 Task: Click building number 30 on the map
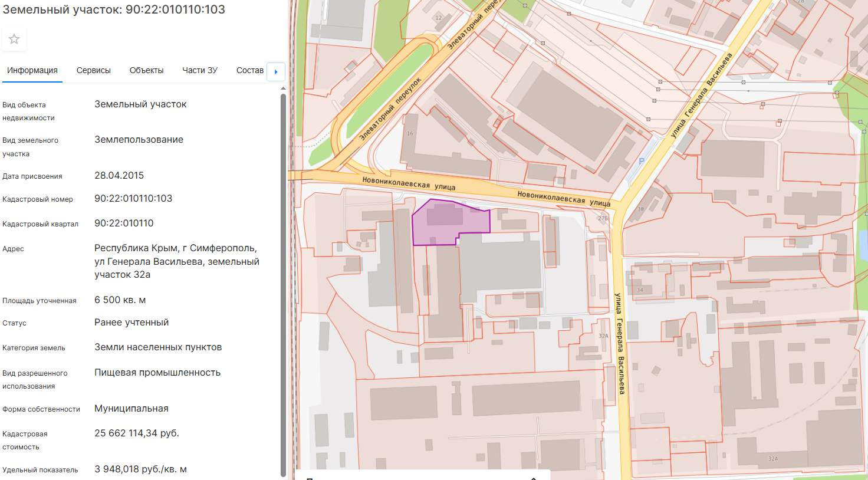pos(640,209)
